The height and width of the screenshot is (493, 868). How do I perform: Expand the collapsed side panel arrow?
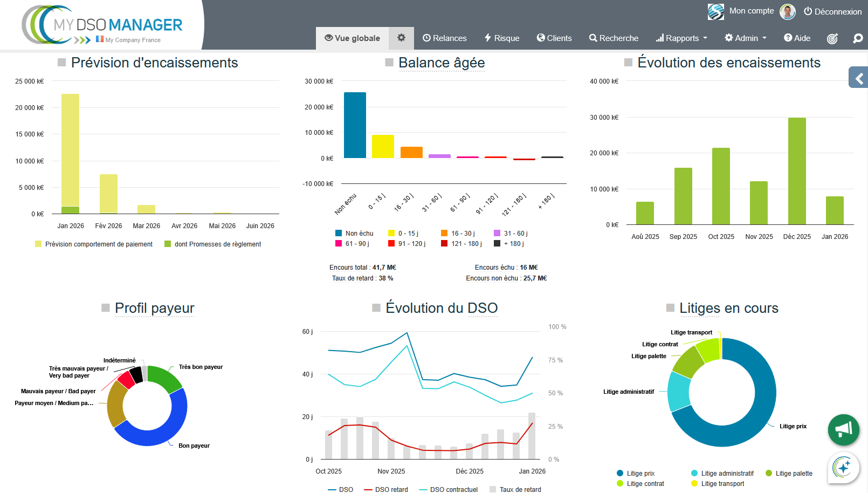(859, 78)
